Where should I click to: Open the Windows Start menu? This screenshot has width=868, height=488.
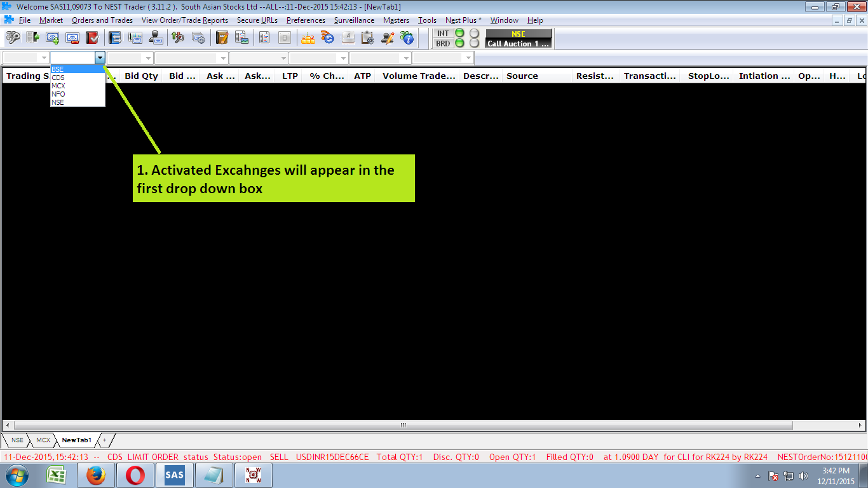pyautogui.click(x=17, y=475)
